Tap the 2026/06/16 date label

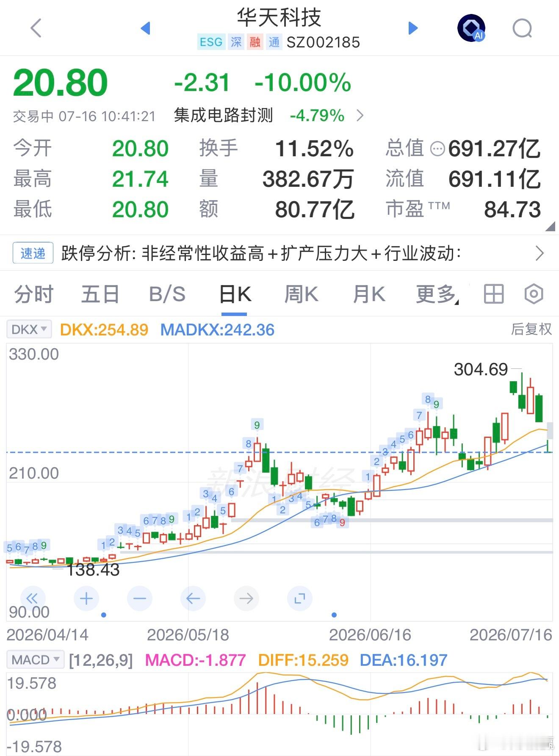(x=370, y=634)
